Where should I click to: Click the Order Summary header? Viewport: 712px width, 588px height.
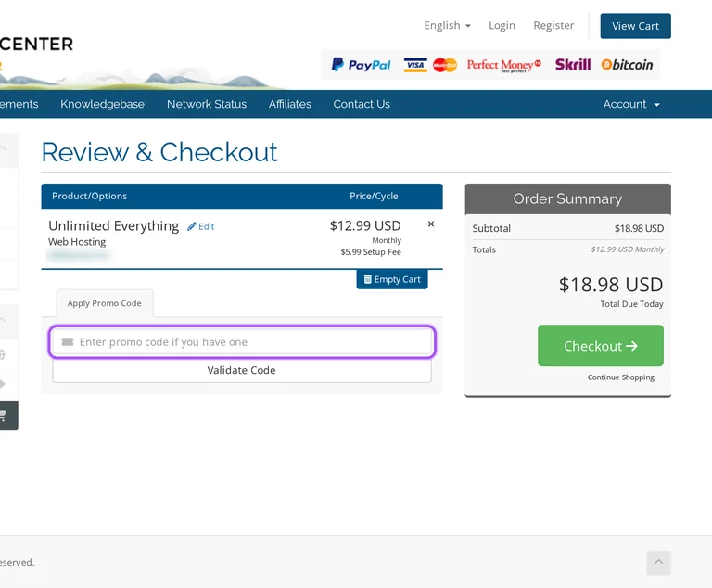(x=567, y=198)
